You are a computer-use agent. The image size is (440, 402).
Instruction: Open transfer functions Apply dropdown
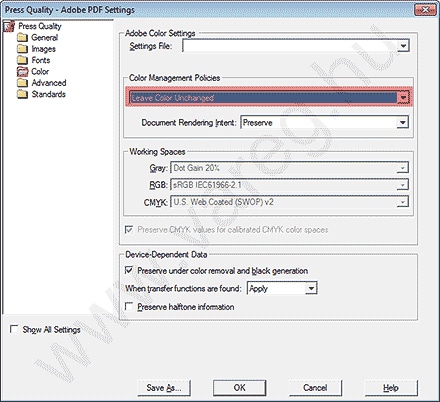click(311, 288)
